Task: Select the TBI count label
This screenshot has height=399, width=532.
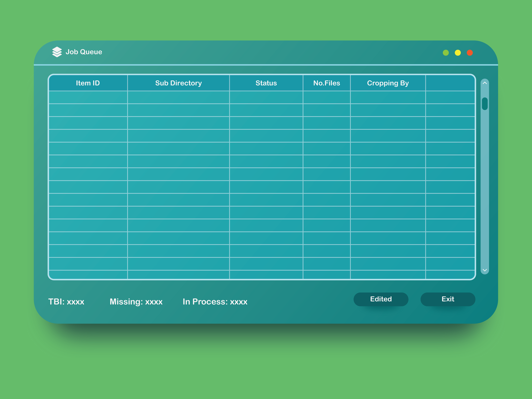Action: 66,302
